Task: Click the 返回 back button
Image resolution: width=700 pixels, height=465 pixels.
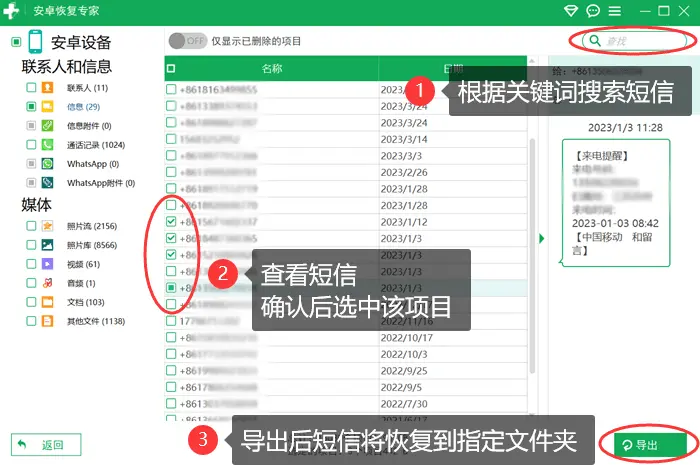Action: coord(46,444)
